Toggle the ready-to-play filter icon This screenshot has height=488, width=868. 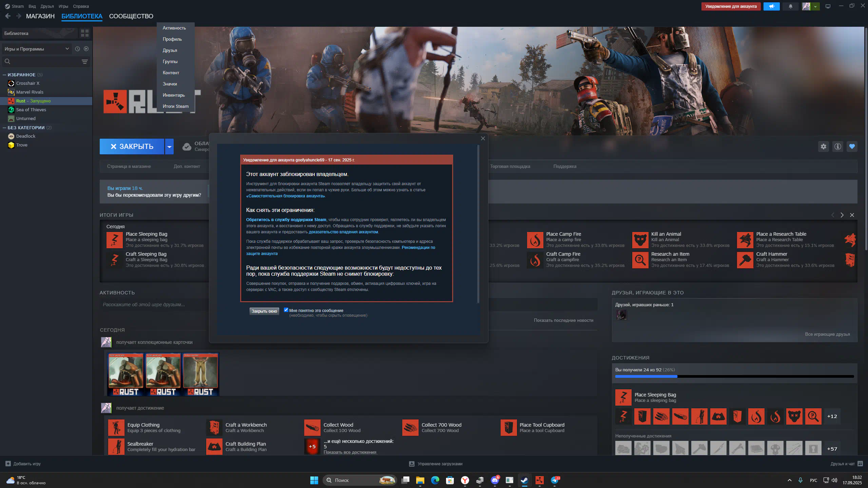click(x=86, y=49)
